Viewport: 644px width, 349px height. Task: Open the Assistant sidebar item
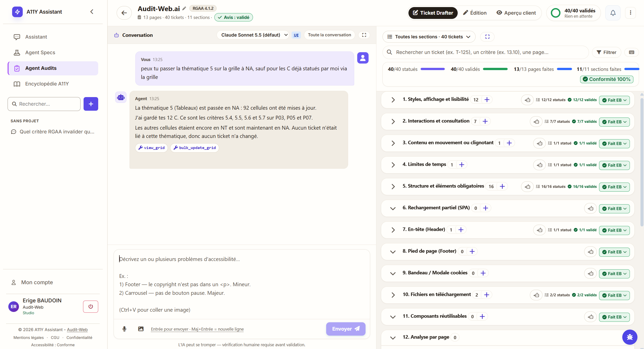coord(53,37)
